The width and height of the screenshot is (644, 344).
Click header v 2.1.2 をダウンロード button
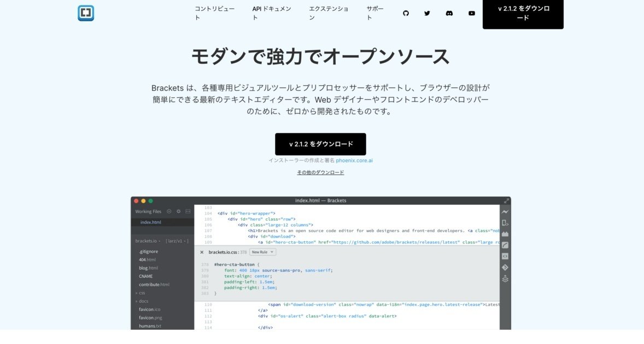523,13
